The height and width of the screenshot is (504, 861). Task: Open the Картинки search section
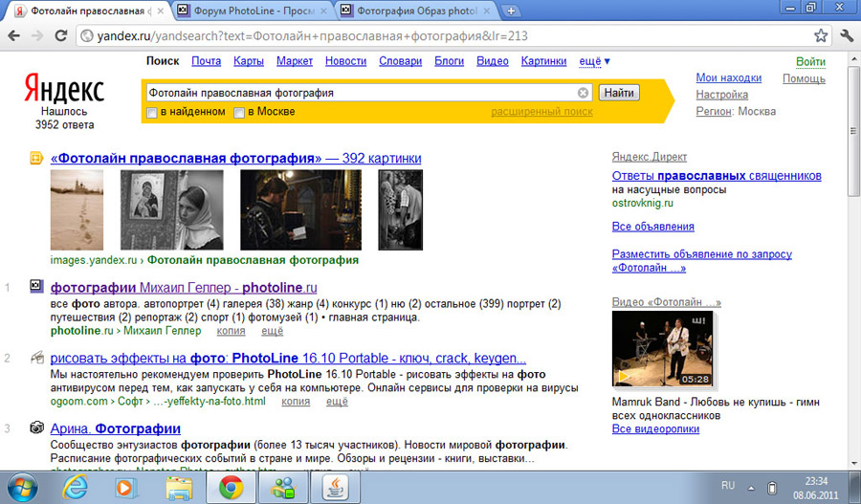[x=543, y=61]
